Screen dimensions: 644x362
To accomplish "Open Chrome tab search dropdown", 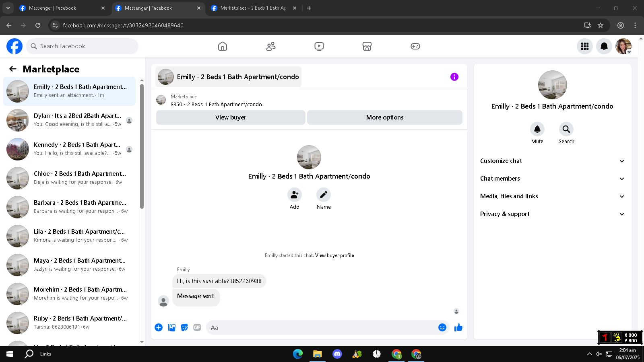I will pyautogui.click(x=8, y=8).
